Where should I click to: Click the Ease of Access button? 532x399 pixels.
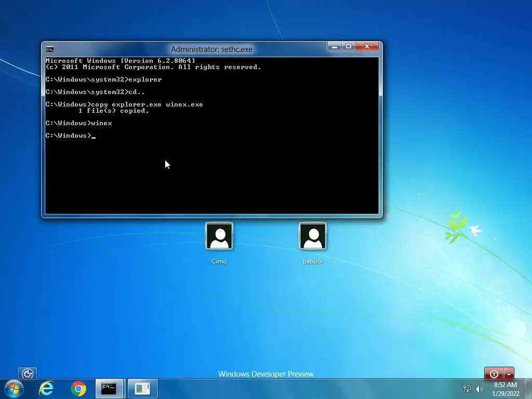(x=28, y=374)
